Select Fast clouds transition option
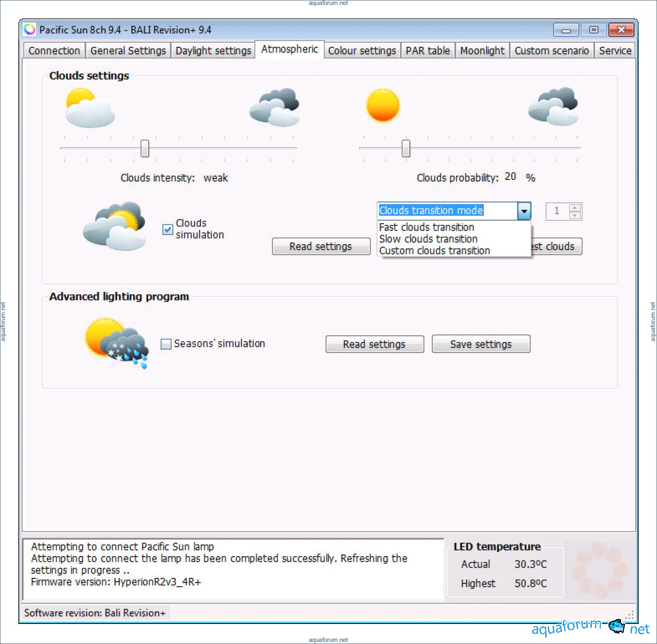The height and width of the screenshot is (644, 657). [426, 227]
